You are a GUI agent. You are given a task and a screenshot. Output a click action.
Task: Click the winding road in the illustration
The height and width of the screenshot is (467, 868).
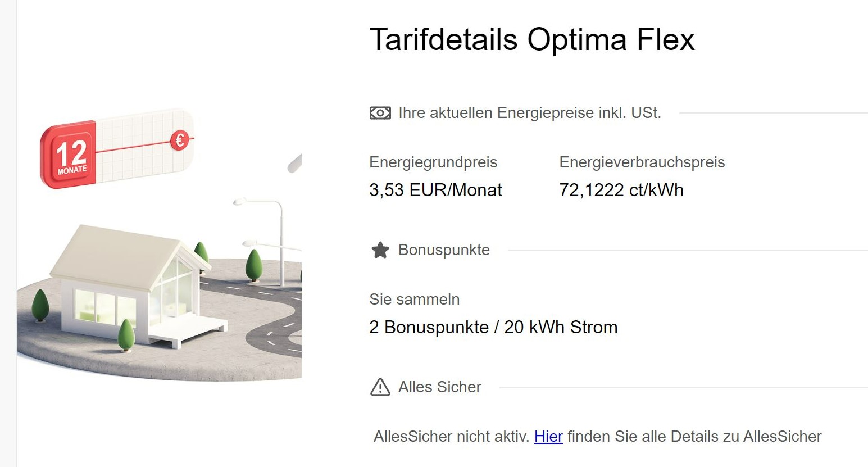[264, 315]
